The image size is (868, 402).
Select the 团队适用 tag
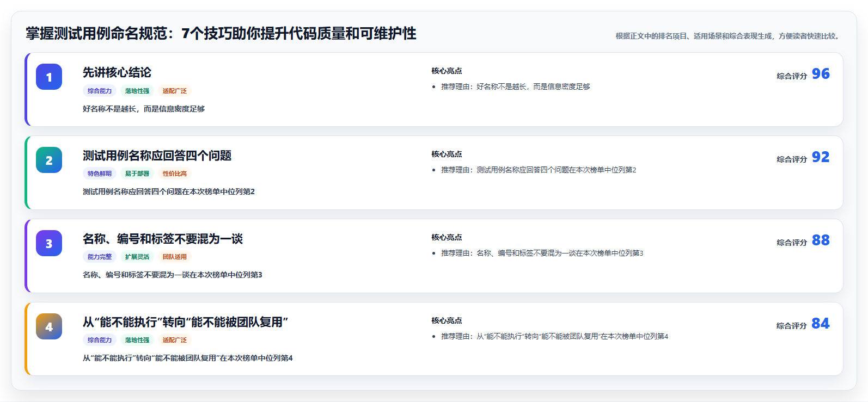pyautogui.click(x=175, y=257)
